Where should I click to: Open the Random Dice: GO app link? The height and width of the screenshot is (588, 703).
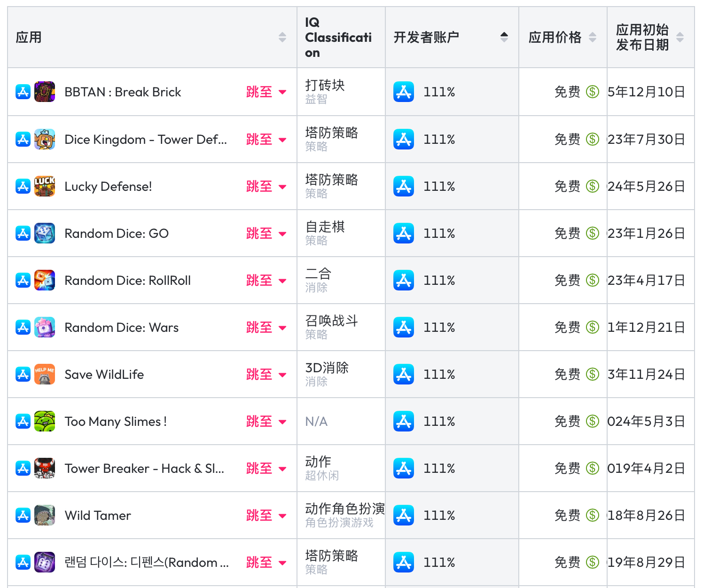click(117, 234)
